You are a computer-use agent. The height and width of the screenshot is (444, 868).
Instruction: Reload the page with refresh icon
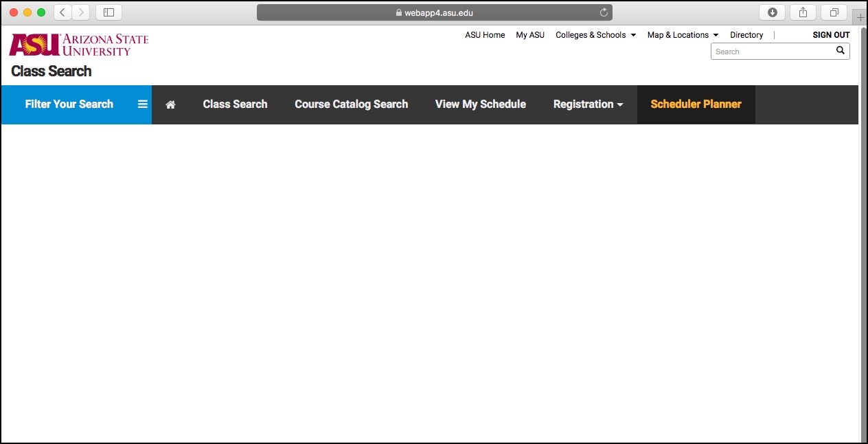pyautogui.click(x=604, y=12)
